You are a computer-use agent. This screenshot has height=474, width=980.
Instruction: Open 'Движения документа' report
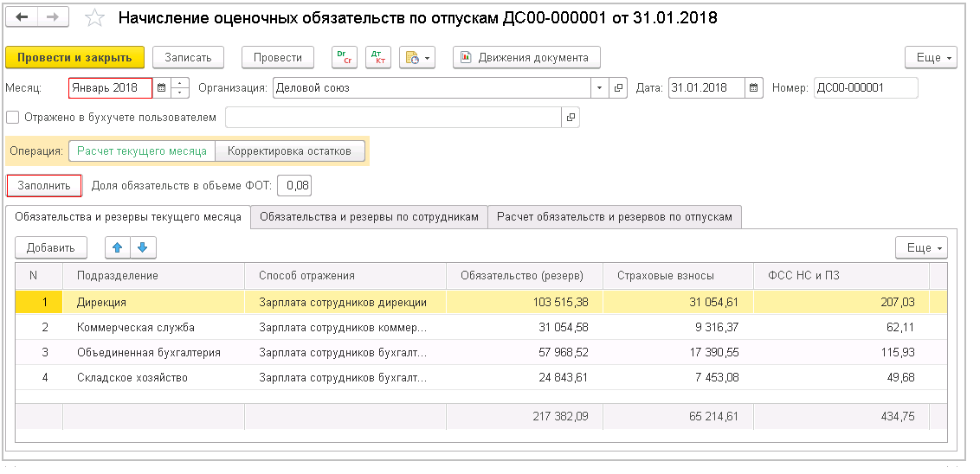click(x=526, y=57)
